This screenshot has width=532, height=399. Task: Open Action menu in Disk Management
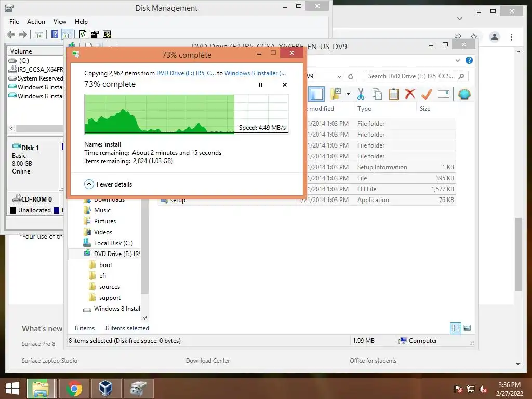36,22
